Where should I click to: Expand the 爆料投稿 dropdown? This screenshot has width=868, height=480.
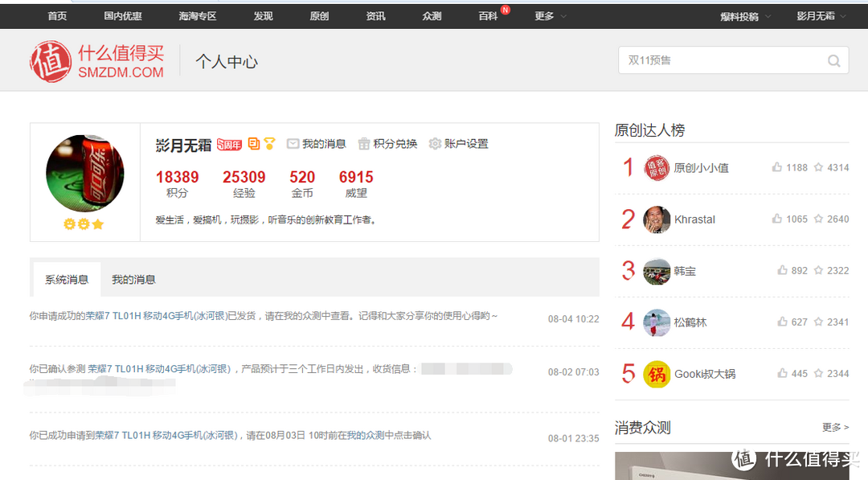[745, 17]
